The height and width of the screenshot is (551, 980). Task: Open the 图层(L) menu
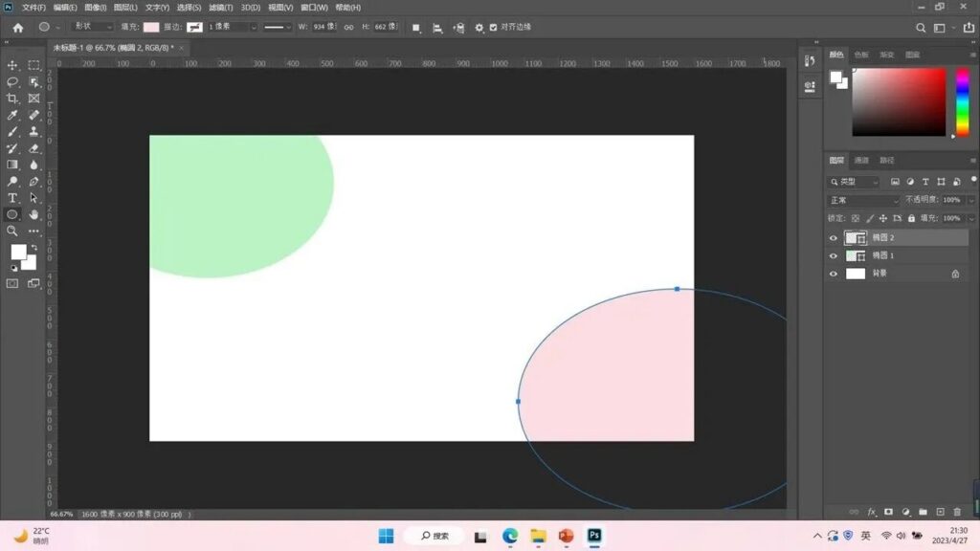click(125, 8)
